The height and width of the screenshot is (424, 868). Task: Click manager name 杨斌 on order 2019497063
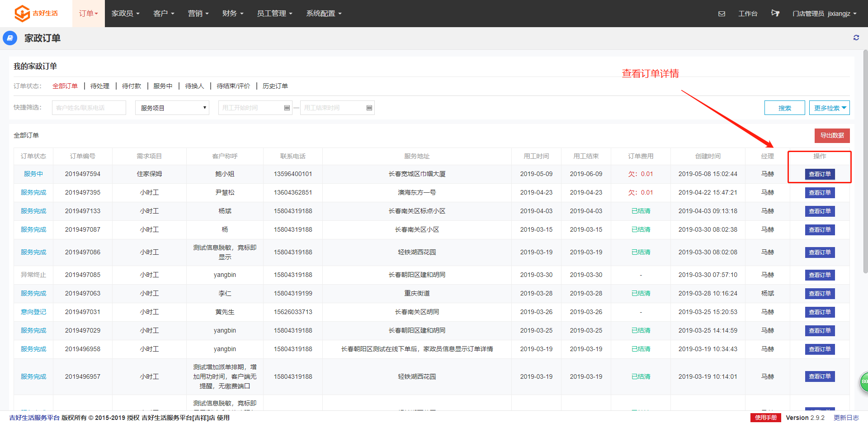767,293
